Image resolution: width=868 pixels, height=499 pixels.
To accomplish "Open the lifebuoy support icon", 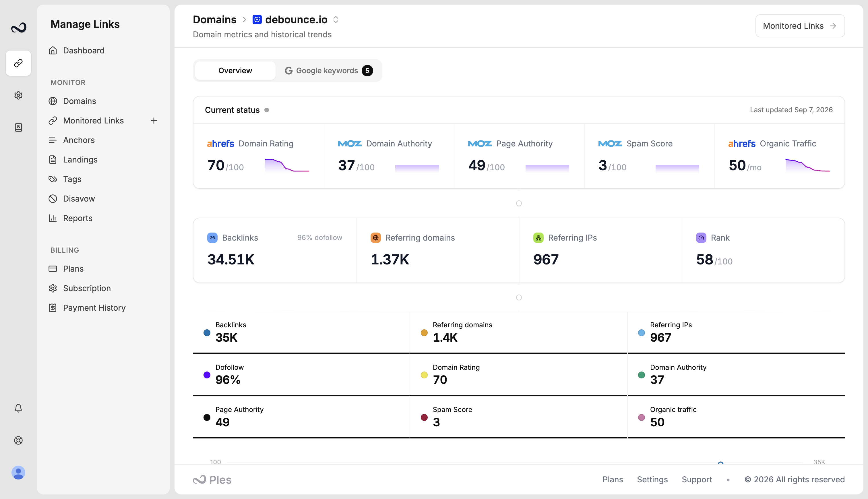I will click(x=18, y=440).
